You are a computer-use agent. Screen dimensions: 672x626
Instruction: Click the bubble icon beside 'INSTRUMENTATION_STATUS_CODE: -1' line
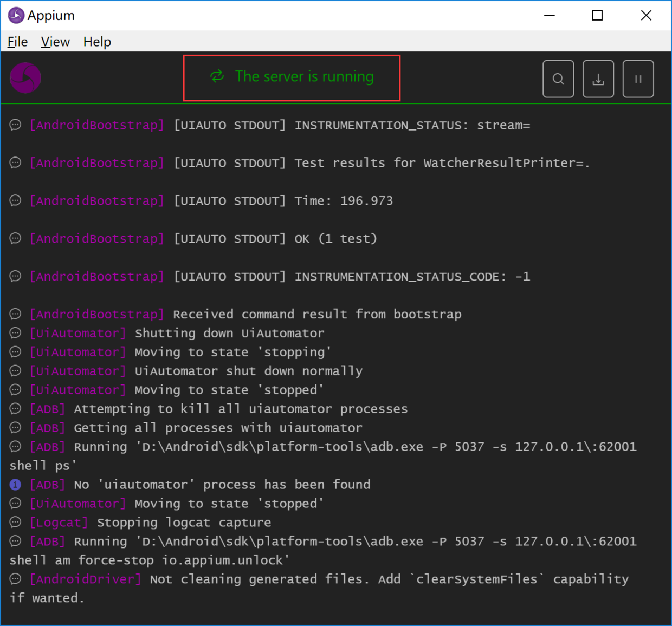coord(15,277)
